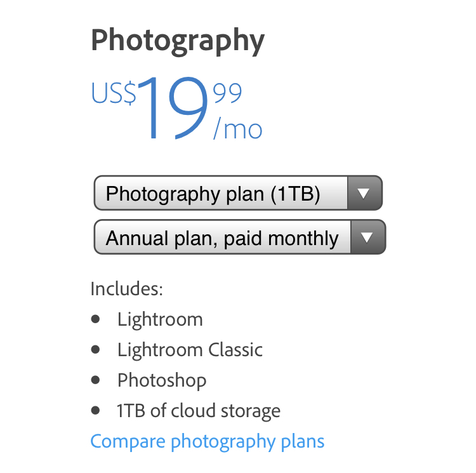This screenshot has width=476, height=473.
Task: Select the Lightroom list item
Action: 160,320
